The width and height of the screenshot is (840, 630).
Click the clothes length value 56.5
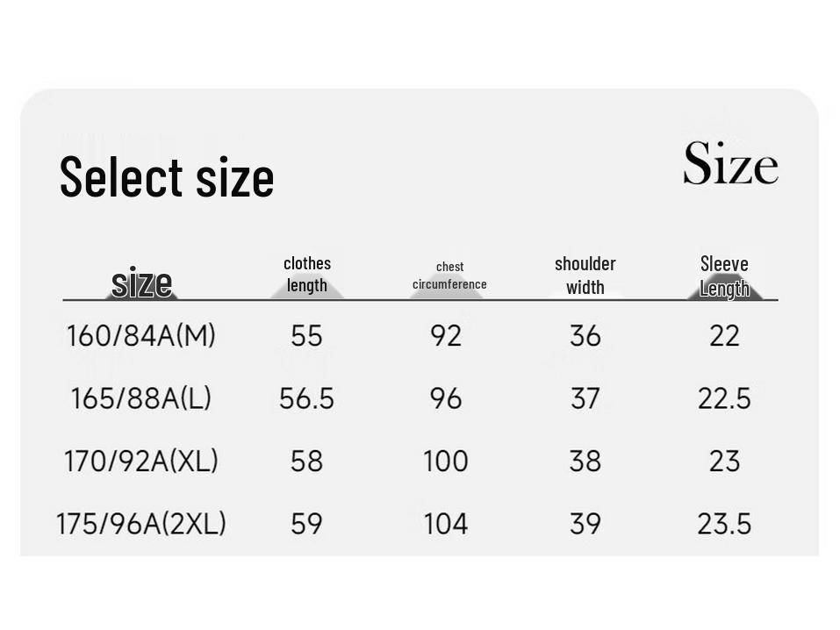(x=306, y=398)
